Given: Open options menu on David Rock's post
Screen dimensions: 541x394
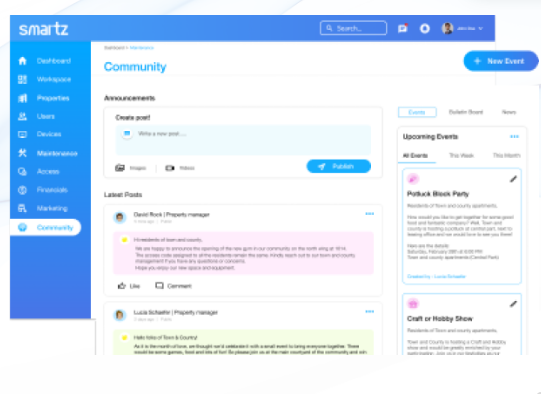Looking at the screenshot, I should click(370, 214).
